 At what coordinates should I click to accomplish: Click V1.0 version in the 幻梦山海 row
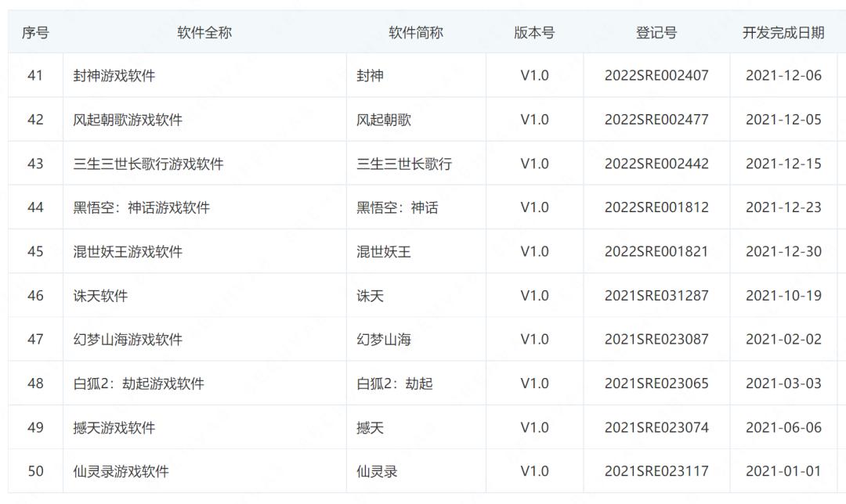click(x=534, y=340)
